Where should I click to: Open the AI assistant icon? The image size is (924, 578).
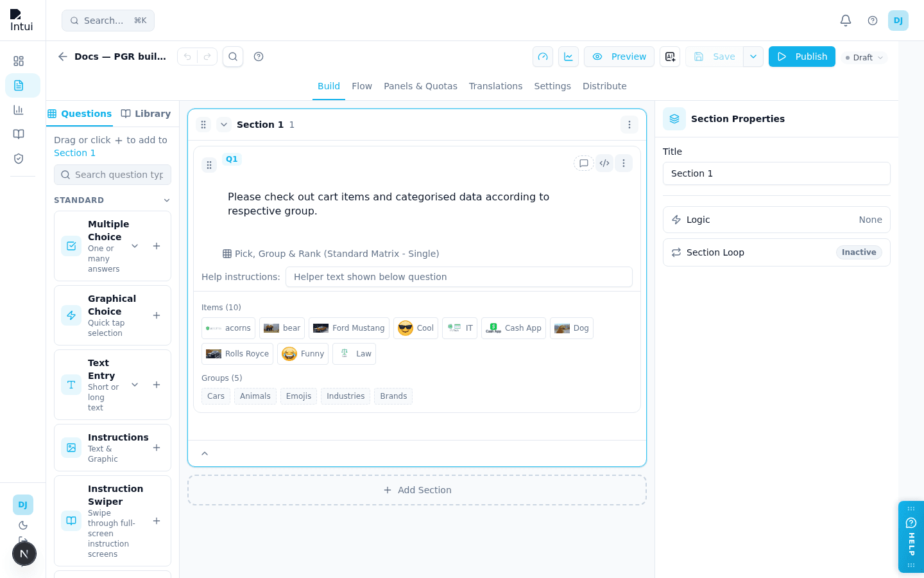(670, 57)
